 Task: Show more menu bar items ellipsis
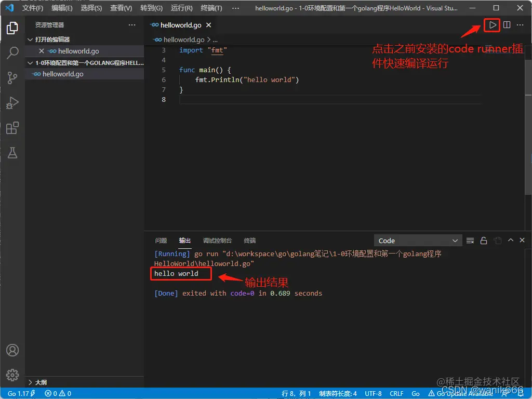point(235,8)
